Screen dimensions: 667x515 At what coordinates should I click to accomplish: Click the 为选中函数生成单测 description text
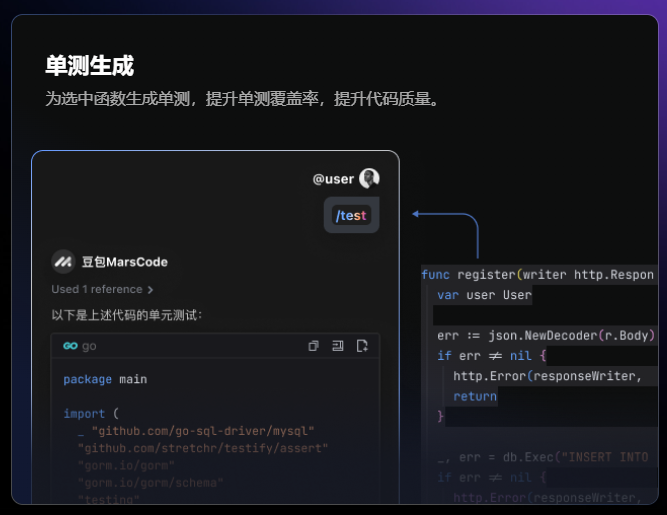coord(242,99)
